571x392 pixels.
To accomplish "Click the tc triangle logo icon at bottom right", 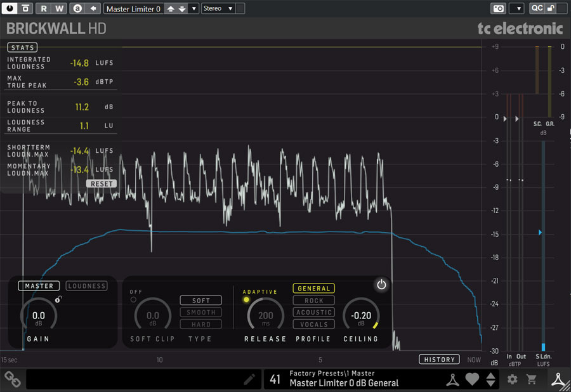I will point(558,379).
